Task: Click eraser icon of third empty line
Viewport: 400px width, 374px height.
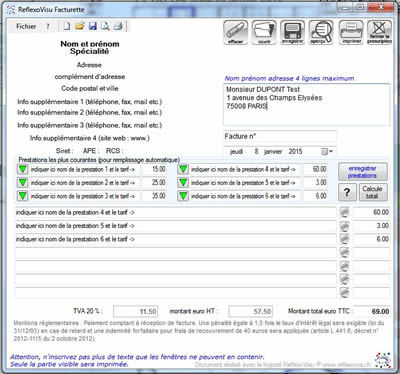Action: tap(344, 279)
